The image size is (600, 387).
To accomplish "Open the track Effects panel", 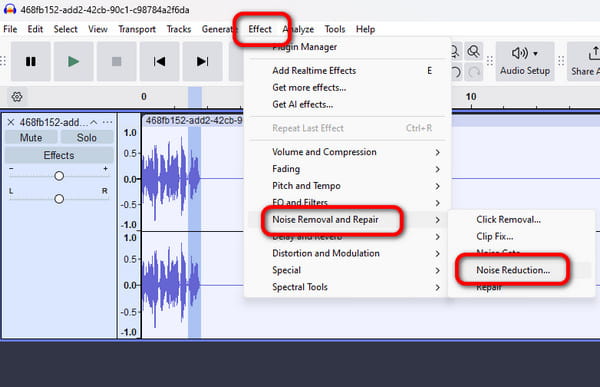I will 59,155.
